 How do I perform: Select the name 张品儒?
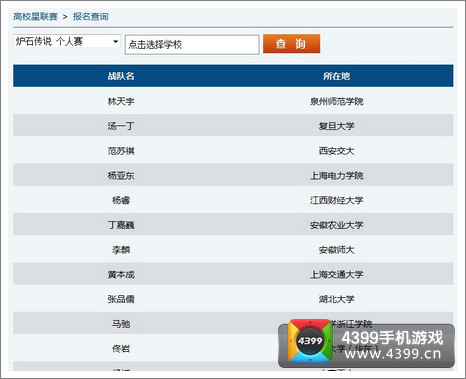pyautogui.click(x=121, y=299)
